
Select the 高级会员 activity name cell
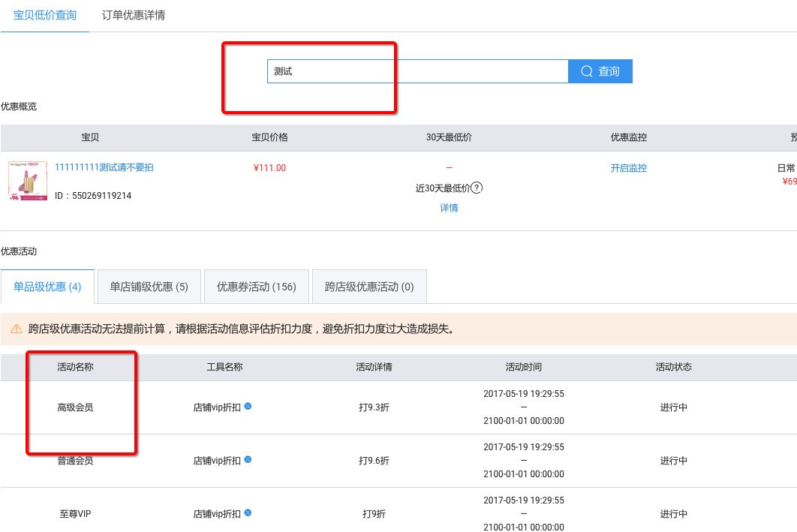[75, 407]
